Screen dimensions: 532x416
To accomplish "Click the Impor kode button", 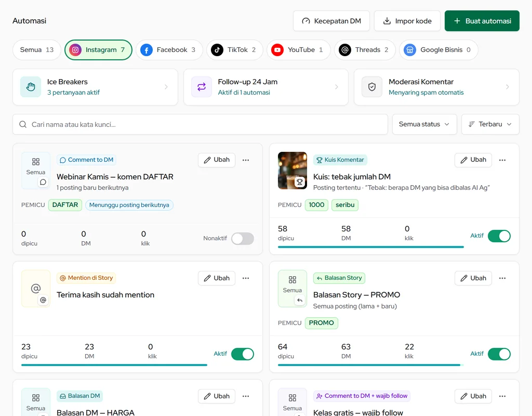I will (407, 21).
